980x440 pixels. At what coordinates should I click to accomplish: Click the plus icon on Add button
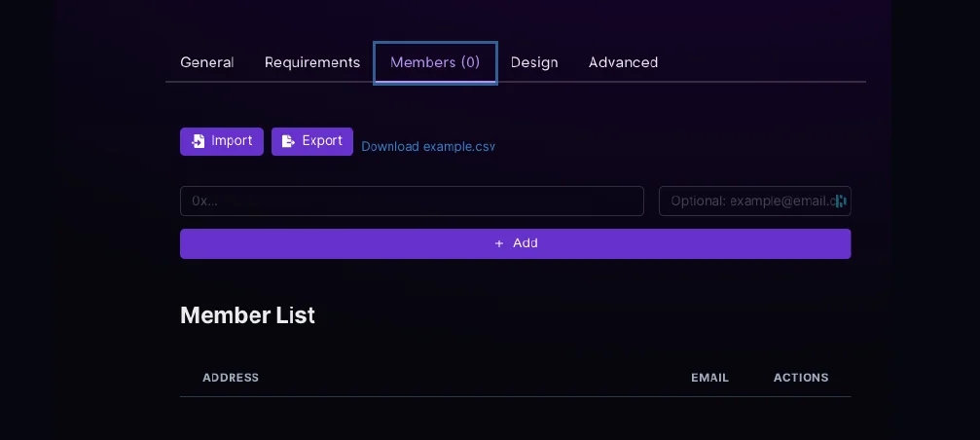[x=499, y=243]
